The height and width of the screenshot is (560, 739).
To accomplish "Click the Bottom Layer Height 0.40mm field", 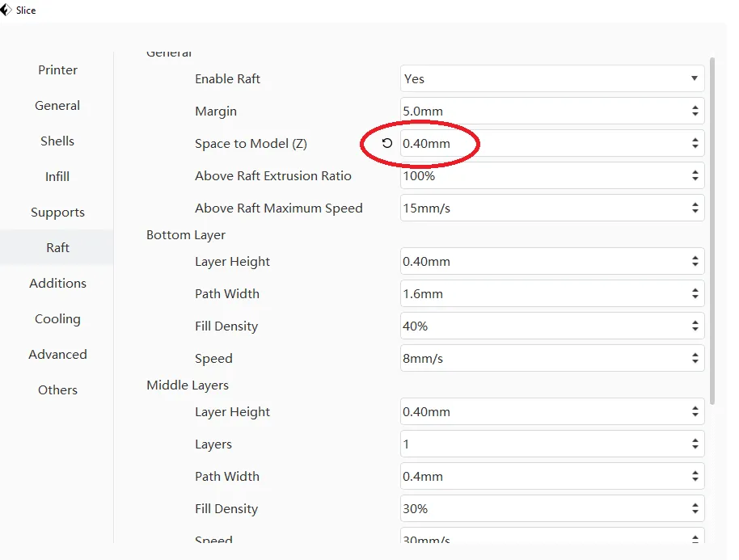I will point(552,261).
